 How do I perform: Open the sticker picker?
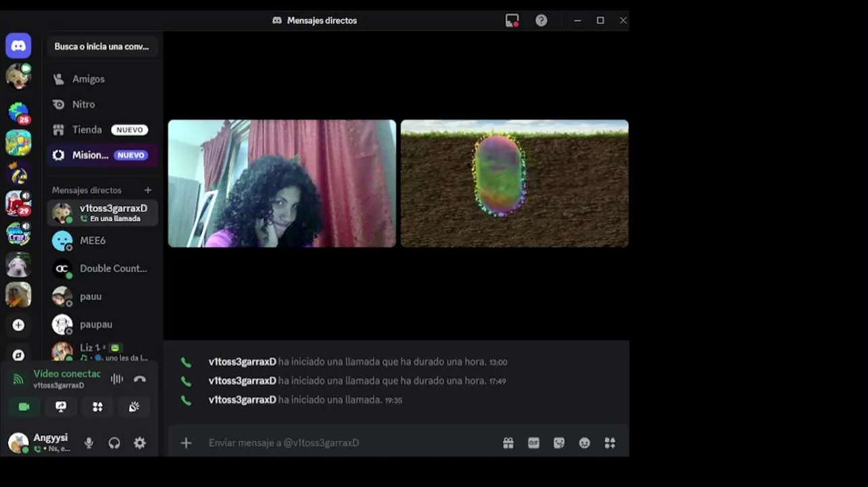(559, 443)
